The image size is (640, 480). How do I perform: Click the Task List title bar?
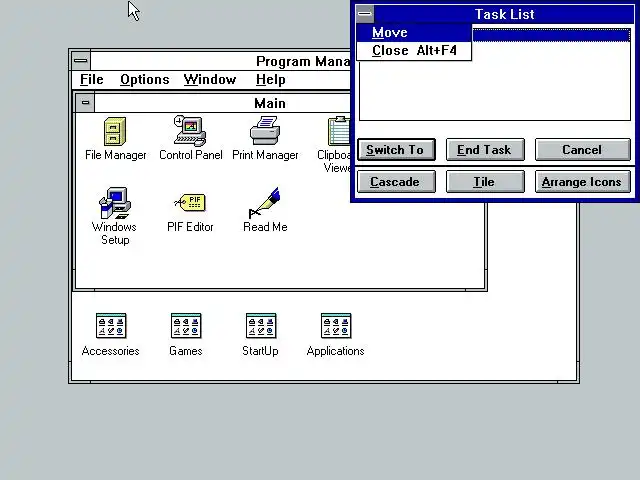504,14
